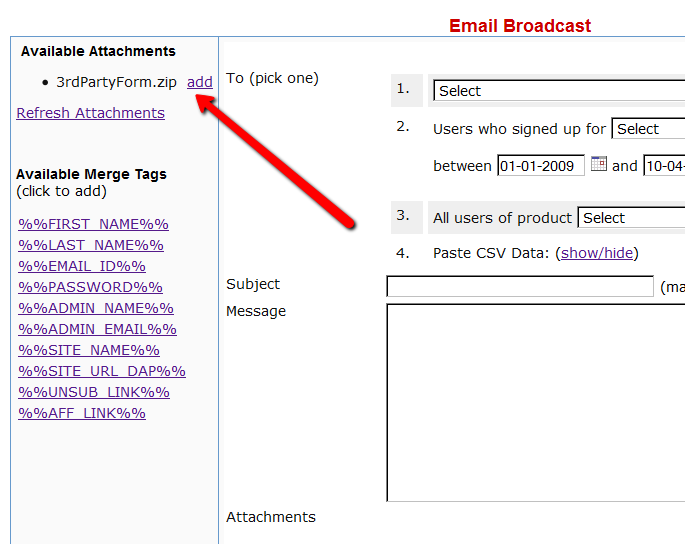This screenshot has height=544, width=685.
Task: Click the start date field 01-01-2009
Action: [x=541, y=166]
